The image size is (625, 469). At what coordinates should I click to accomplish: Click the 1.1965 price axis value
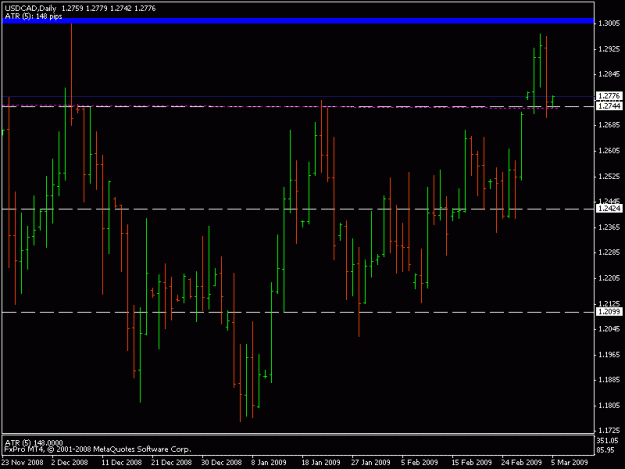click(x=609, y=354)
